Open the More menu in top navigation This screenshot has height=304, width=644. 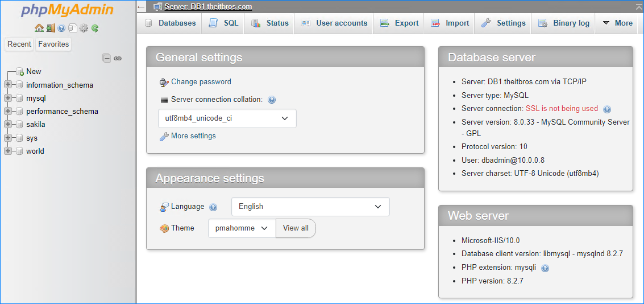617,23
